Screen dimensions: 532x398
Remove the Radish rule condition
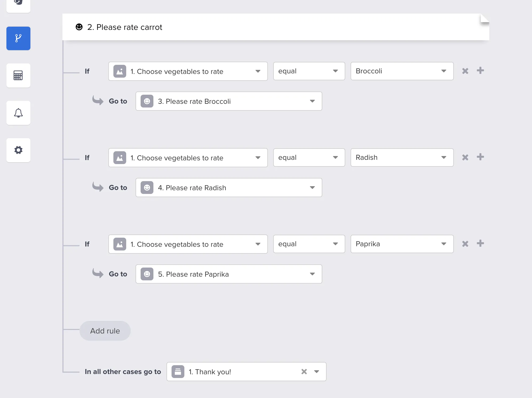tap(465, 157)
